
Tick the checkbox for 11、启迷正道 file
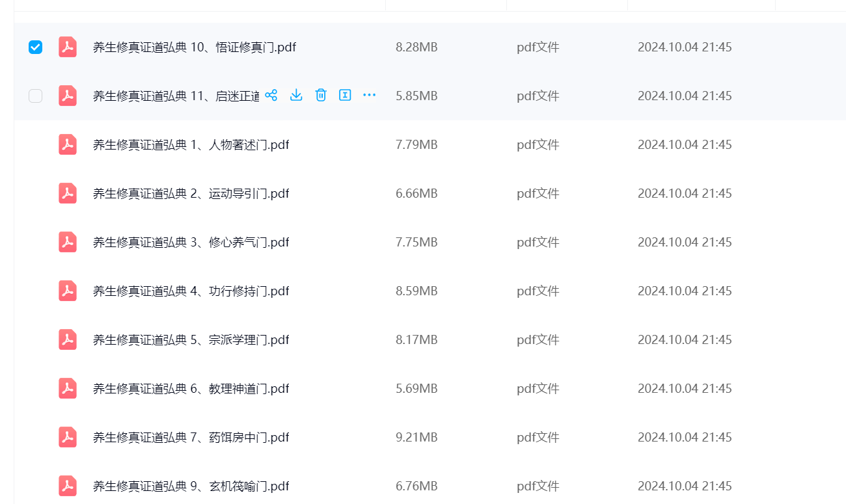pos(36,96)
